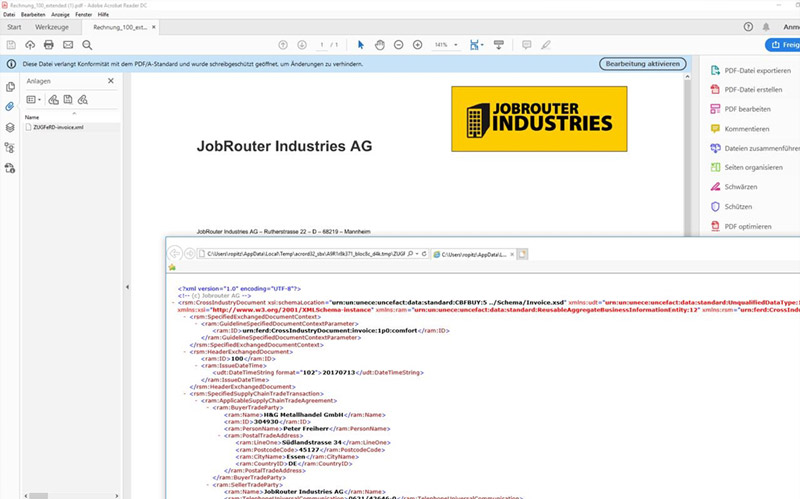Collapse the ram:PostalTradeAddress XML node
This screenshot has width=800, height=499.
pyautogui.click(x=219, y=436)
